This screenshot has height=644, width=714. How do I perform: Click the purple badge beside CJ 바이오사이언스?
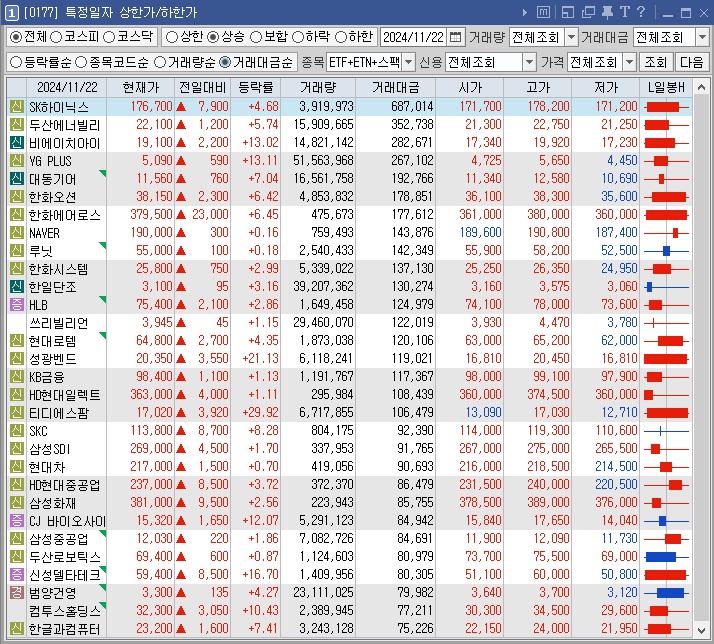[17, 521]
